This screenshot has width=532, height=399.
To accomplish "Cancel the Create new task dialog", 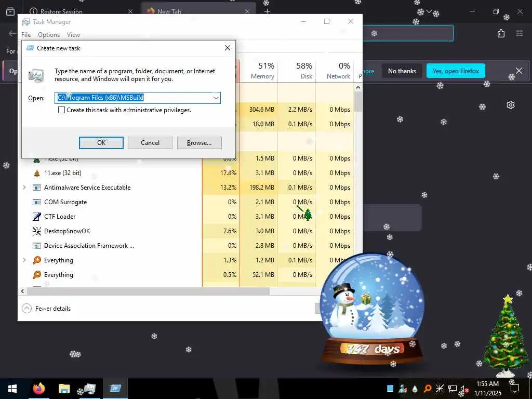I will (150, 143).
